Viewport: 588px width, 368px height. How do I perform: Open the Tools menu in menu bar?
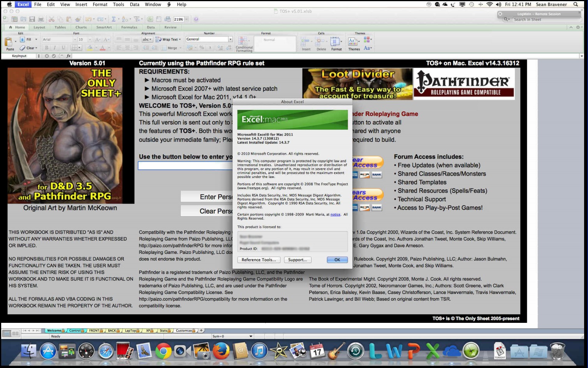[x=118, y=4]
